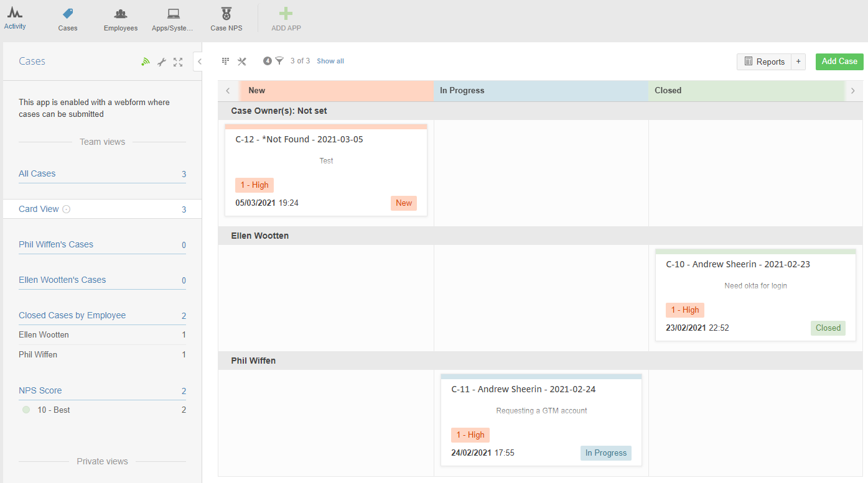Click the fullscreen expand arrows icon
Screen dimensions: 868x483
point(178,62)
